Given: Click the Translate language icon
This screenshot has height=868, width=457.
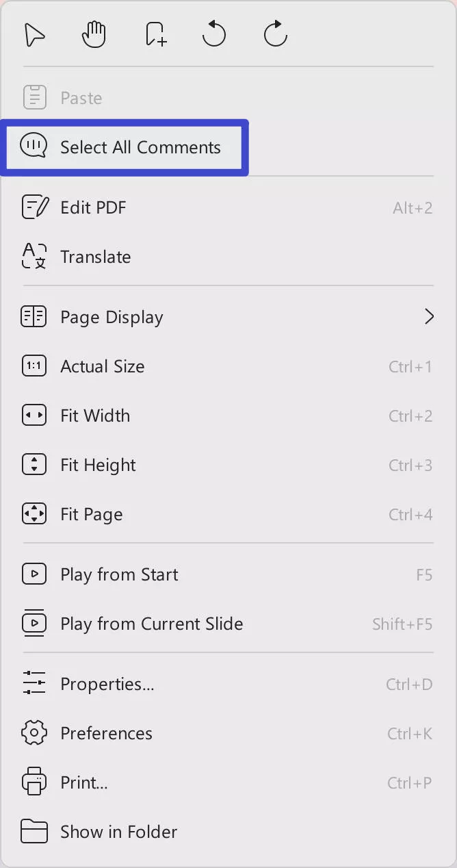Looking at the screenshot, I should coord(34,256).
